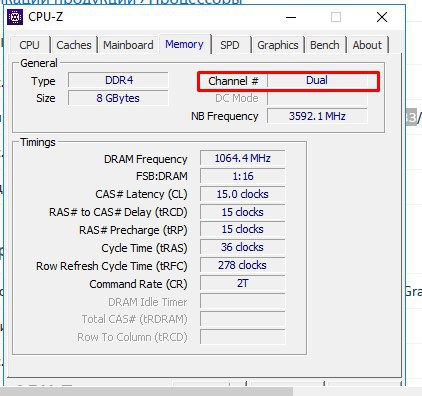The width and height of the screenshot is (422, 396).
Task: Click the Cycle Time value 36 clocks
Action: click(x=242, y=247)
